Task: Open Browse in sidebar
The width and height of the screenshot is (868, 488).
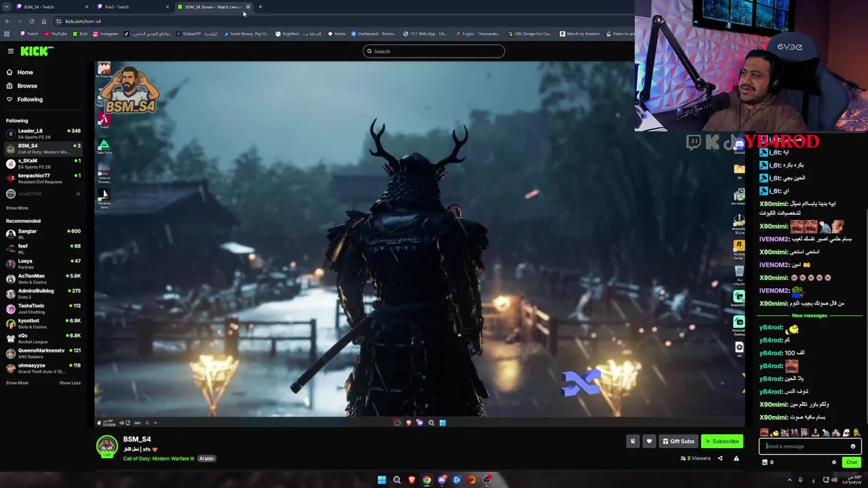Action: [27, 85]
